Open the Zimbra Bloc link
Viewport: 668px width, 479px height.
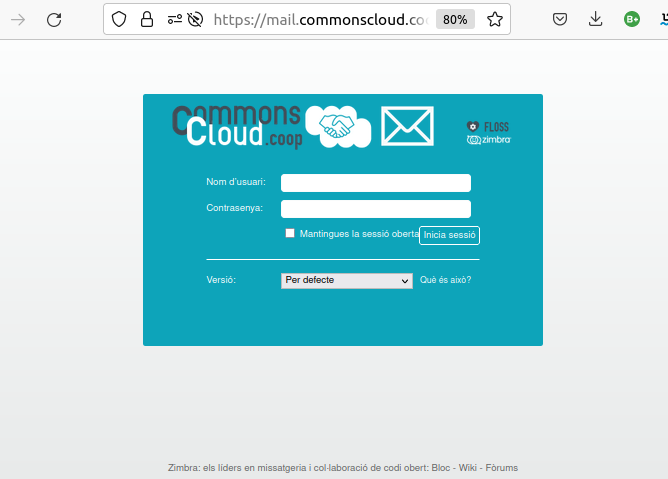[x=441, y=468]
